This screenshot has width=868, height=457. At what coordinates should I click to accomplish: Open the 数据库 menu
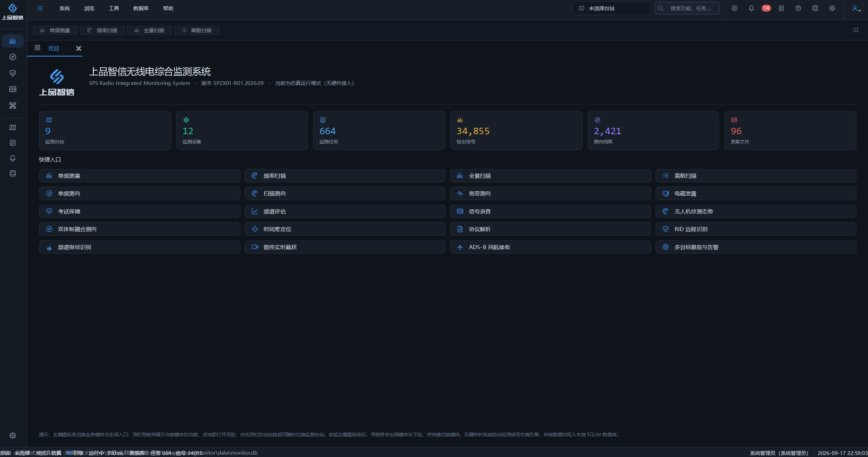click(x=141, y=8)
